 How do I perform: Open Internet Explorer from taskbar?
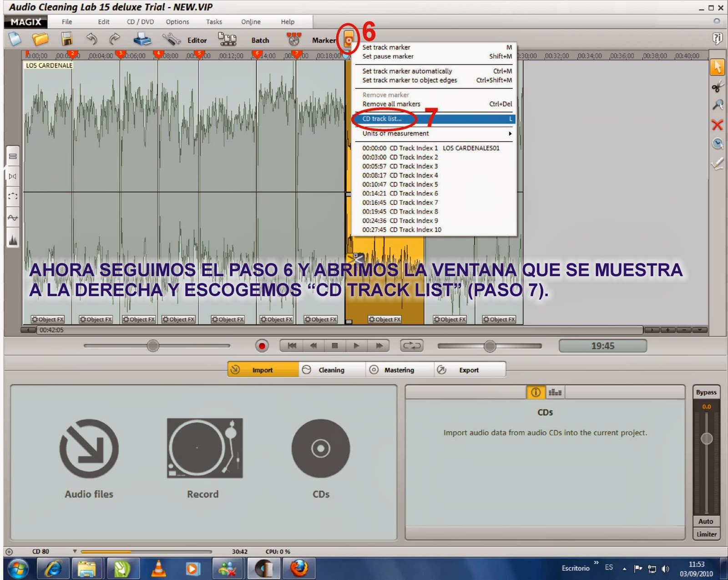(53, 568)
